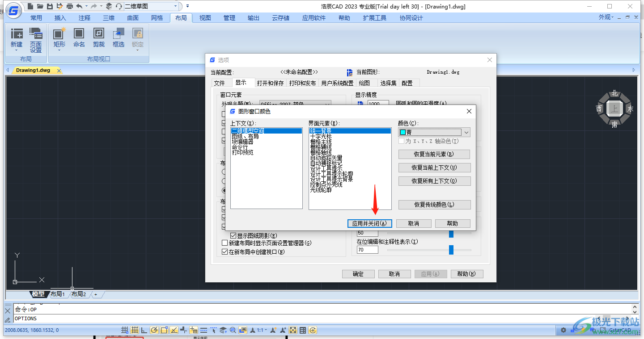Click the Drawing1.dwg document tab
This screenshot has width=644, height=339.
click(x=33, y=70)
